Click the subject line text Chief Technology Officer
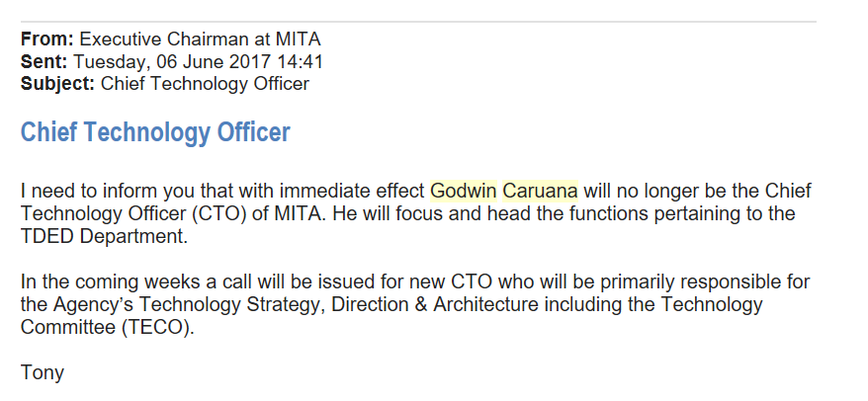 click(x=205, y=84)
